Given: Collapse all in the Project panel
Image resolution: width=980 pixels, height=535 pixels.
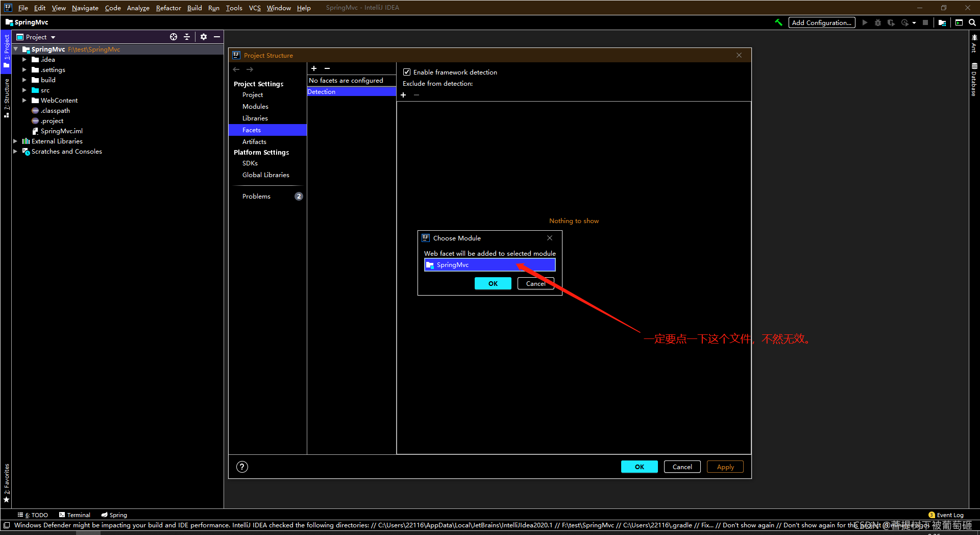Looking at the screenshot, I should coord(187,37).
